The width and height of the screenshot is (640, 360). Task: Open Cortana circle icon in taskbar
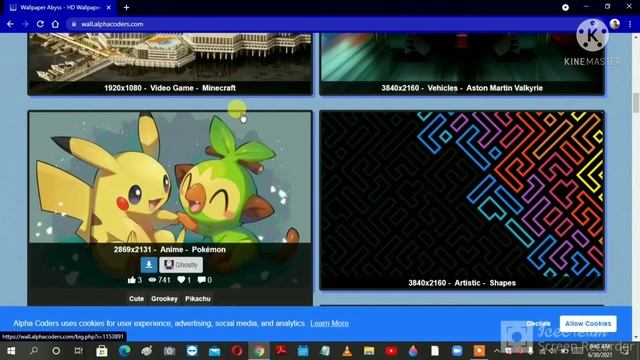pos(56,351)
